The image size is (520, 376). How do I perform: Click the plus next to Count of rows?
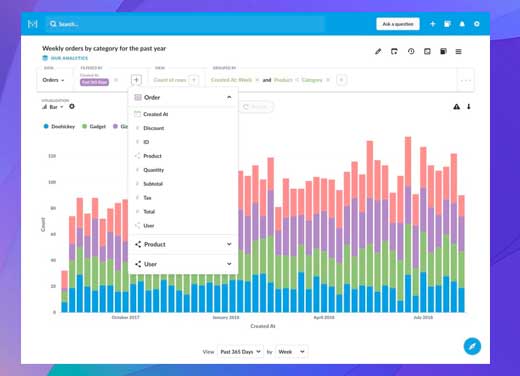pyautogui.click(x=194, y=80)
